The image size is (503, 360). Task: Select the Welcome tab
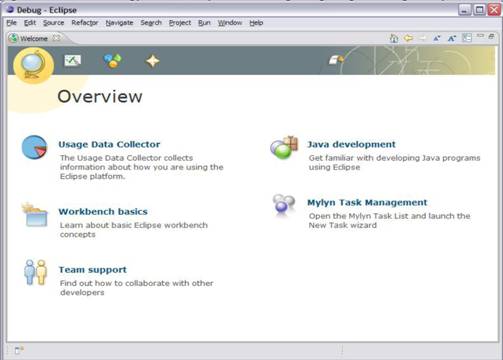click(34, 38)
